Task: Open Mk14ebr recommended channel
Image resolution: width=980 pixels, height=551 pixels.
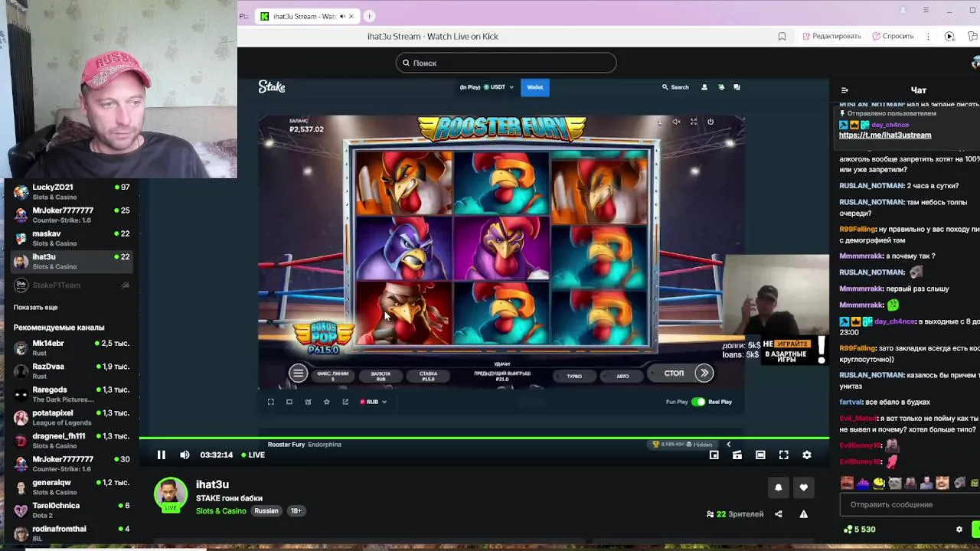Action: [x=70, y=347]
